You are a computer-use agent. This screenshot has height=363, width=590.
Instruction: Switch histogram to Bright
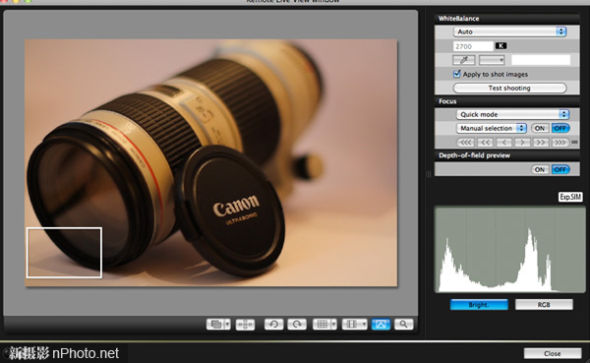479,305
